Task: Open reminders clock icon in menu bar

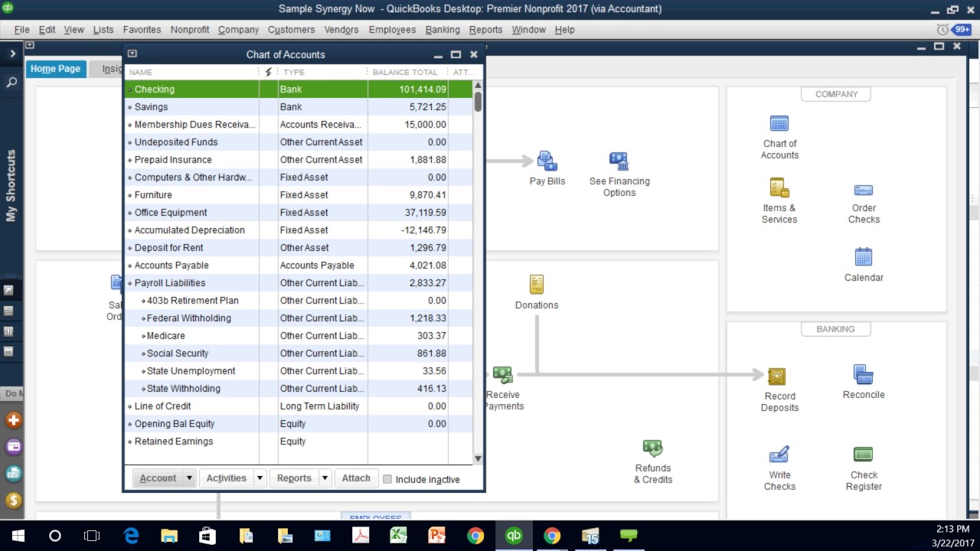Action: (x=942, y=29)
